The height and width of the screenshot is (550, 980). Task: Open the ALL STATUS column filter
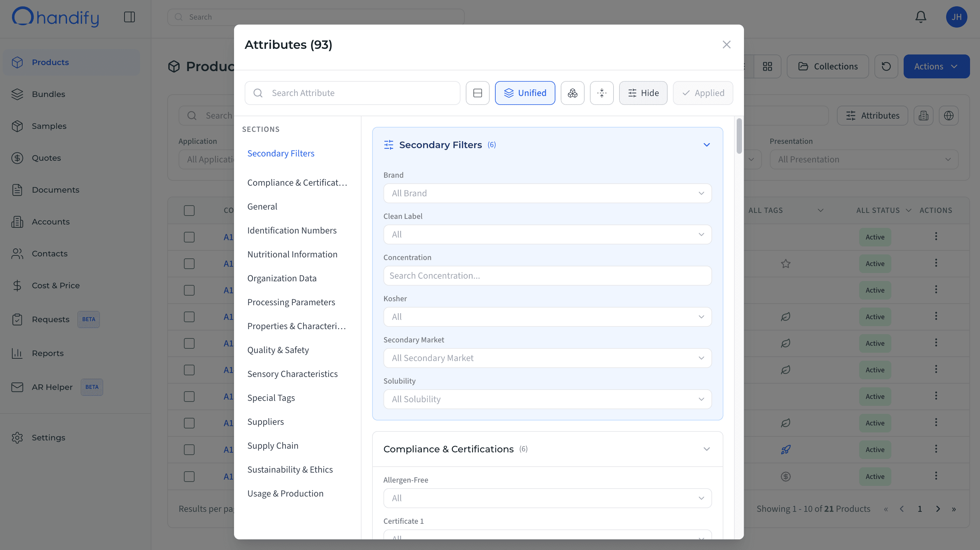[x=883, y=211]
